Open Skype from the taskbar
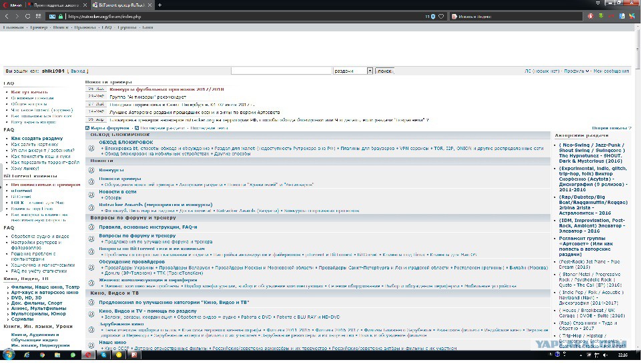644x364 pixels. click(x=103, y=355)
